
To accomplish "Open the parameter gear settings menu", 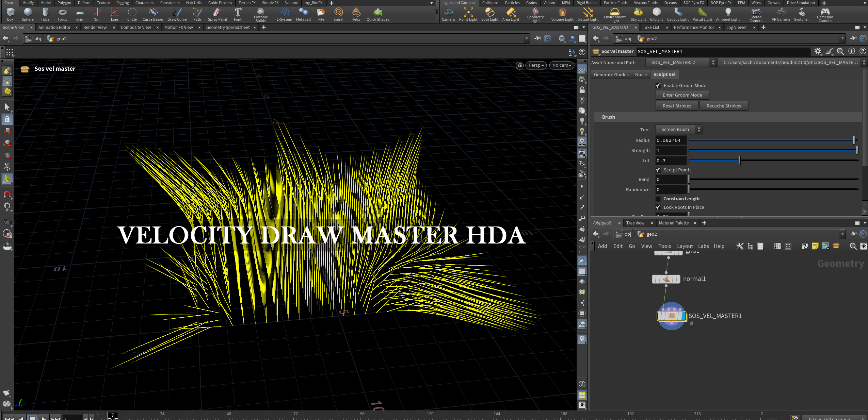I will pyautogui.click(x=818, y=51).
